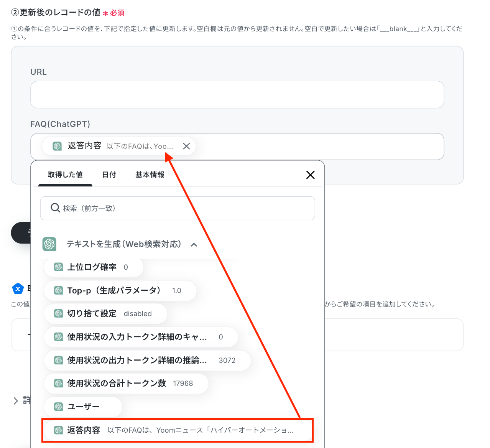Click ChatGPT icon next to ユーザー
The width and height of the screenshot is (490, 448).
pyautogui.click(x=58, y=407)
